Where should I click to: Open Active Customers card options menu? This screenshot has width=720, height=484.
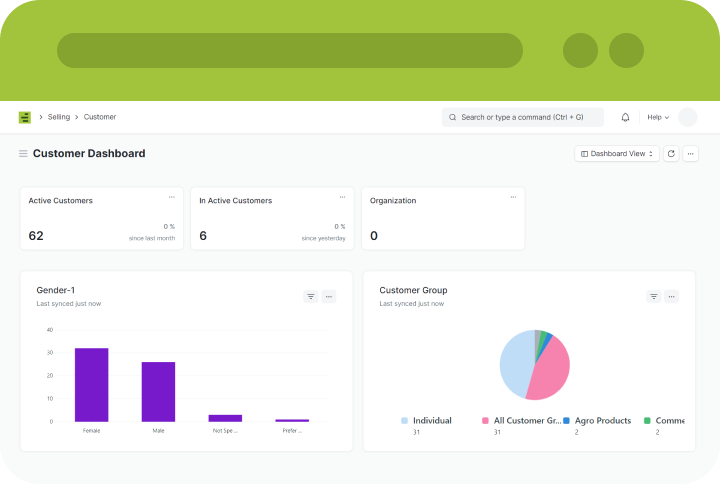click(171, 197)
